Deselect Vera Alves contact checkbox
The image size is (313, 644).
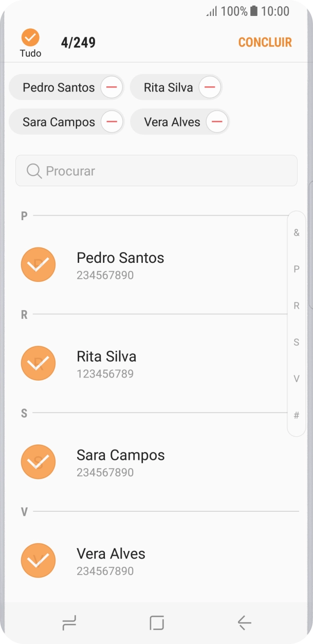[38, 560]
